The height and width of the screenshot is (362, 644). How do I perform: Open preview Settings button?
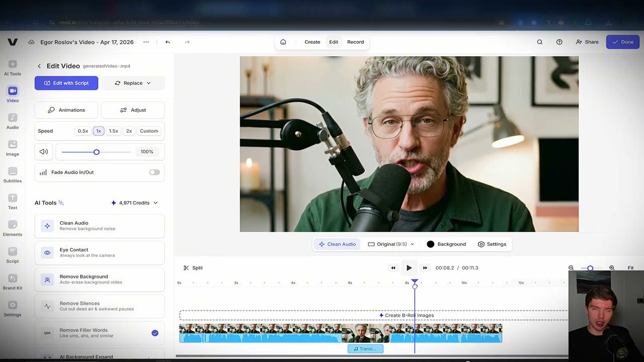coord(492,244)
